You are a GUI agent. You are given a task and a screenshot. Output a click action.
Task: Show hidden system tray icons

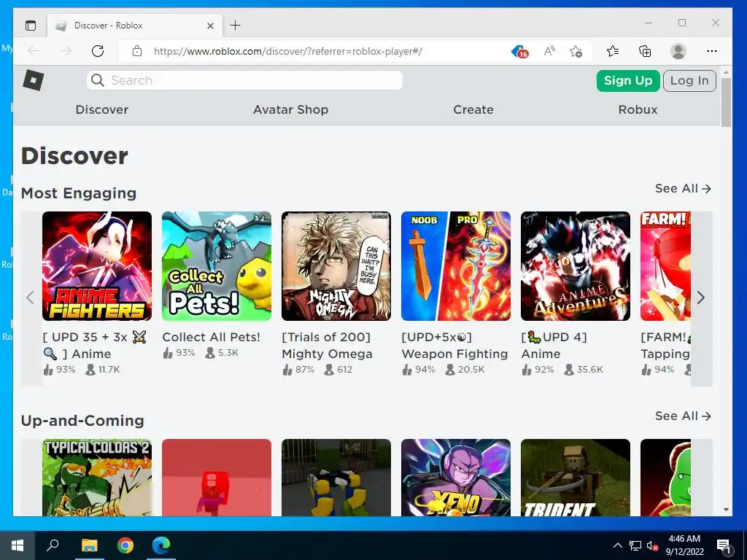coord(617,545)
